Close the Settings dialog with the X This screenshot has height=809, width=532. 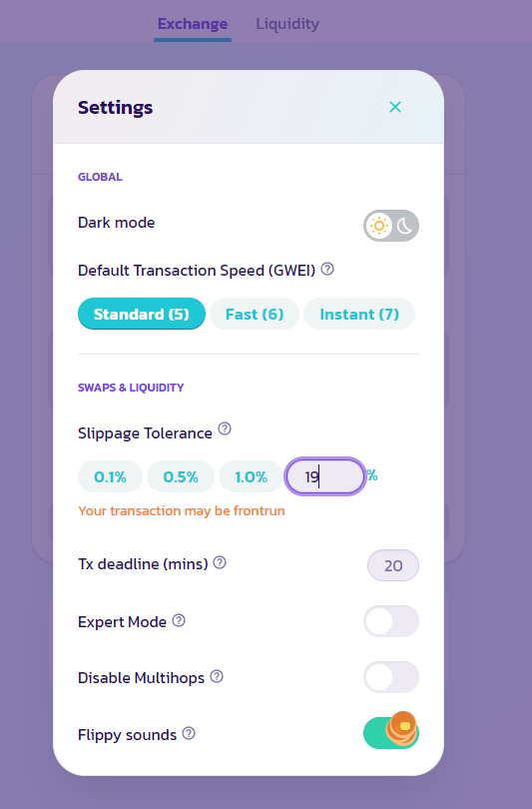tap(395, 107)
